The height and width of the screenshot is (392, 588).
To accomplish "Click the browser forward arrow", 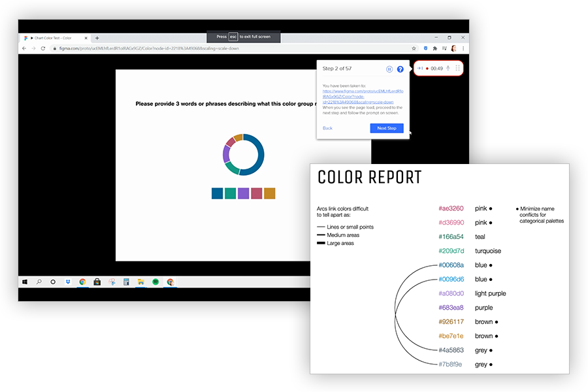I will click(34, 48).
